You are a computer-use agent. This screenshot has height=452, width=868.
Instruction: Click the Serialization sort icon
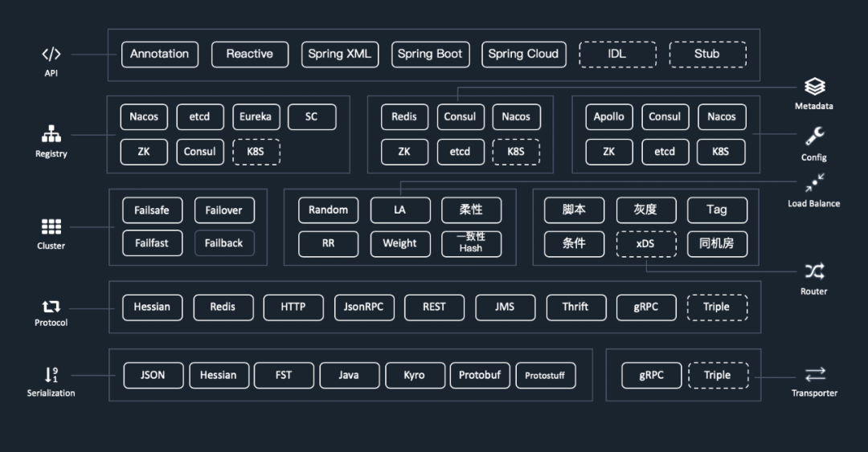(51, 375)
